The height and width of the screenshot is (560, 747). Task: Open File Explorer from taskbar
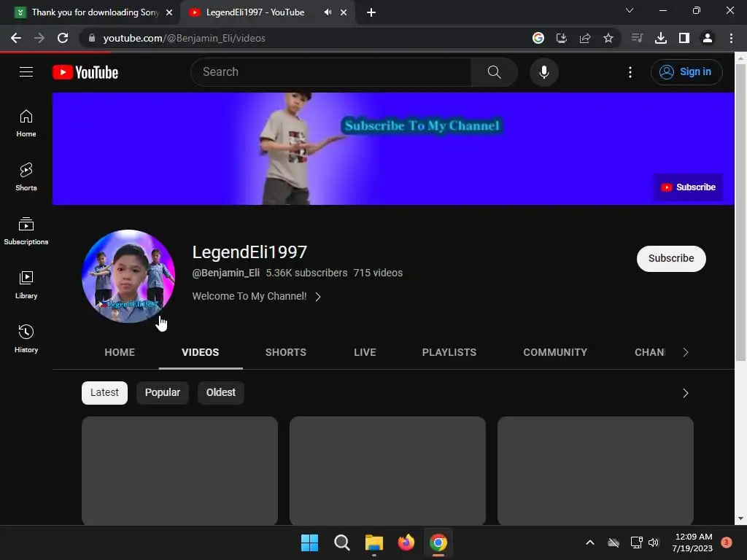(374, 542)
